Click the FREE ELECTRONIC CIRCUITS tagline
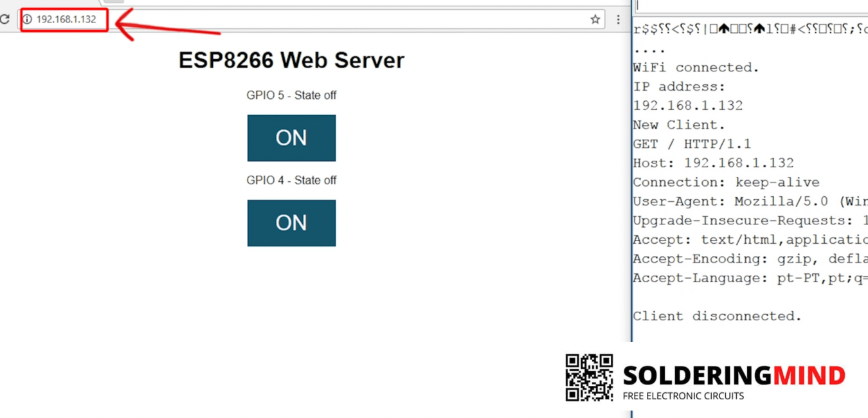The image size is (868, 418). [x=683, y=396]
